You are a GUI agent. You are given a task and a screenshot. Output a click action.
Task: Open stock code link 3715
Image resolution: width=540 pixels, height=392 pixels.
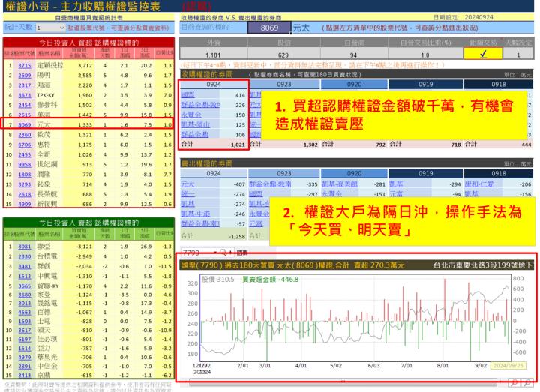25,65
